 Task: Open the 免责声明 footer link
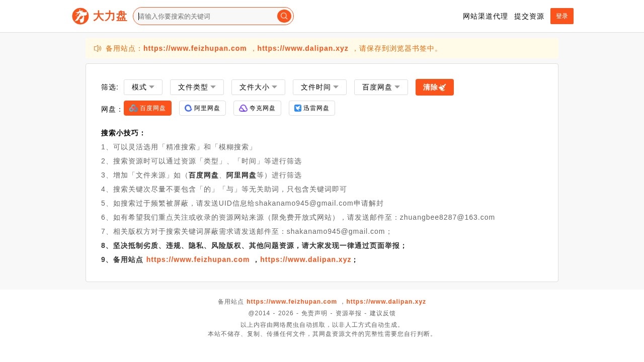pyautogui.click(x=314, y=313)
